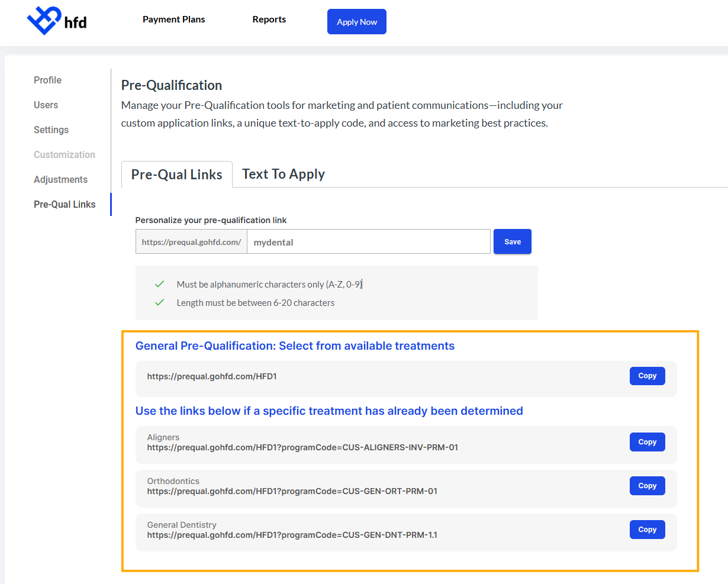This screenshot has width=728, height=584.
Task: Click 'Length must be between 6-20 characters'
Action: click(x=256, y=303)
